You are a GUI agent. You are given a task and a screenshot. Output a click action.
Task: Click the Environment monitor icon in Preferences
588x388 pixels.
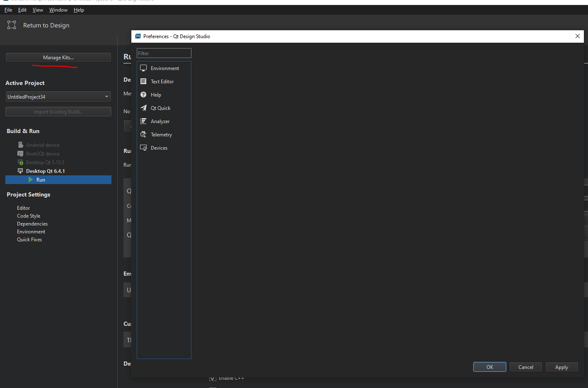pos(143,68)
